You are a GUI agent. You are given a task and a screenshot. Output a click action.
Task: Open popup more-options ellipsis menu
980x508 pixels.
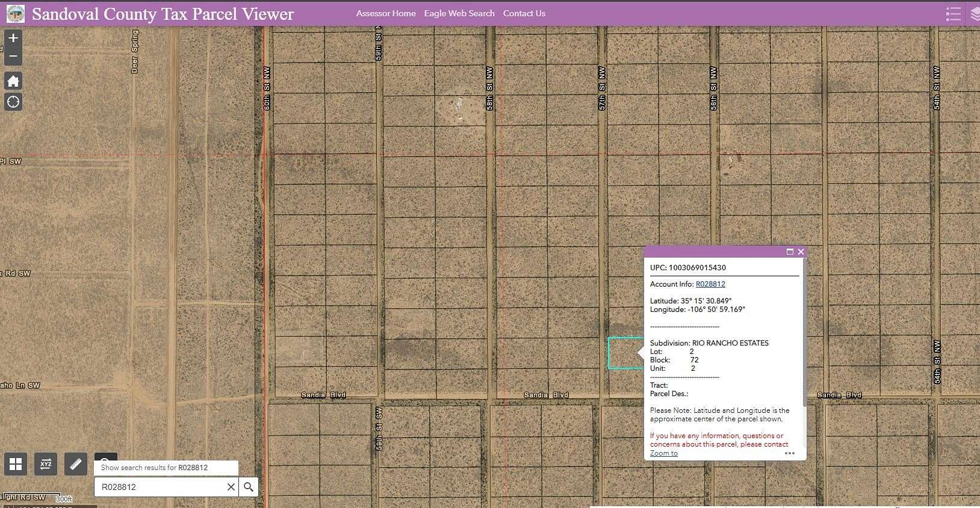[x=790, y=453]
